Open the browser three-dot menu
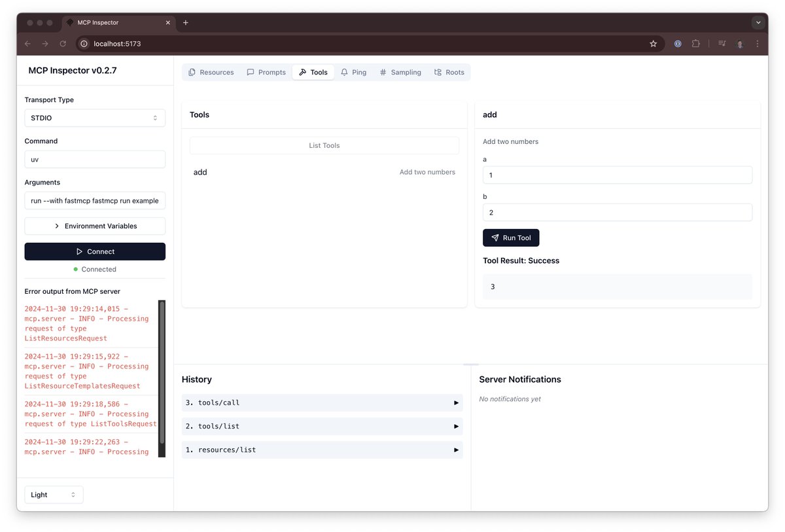Image resolution: width=785 pixels, height=532 pixels. (758, 44)
